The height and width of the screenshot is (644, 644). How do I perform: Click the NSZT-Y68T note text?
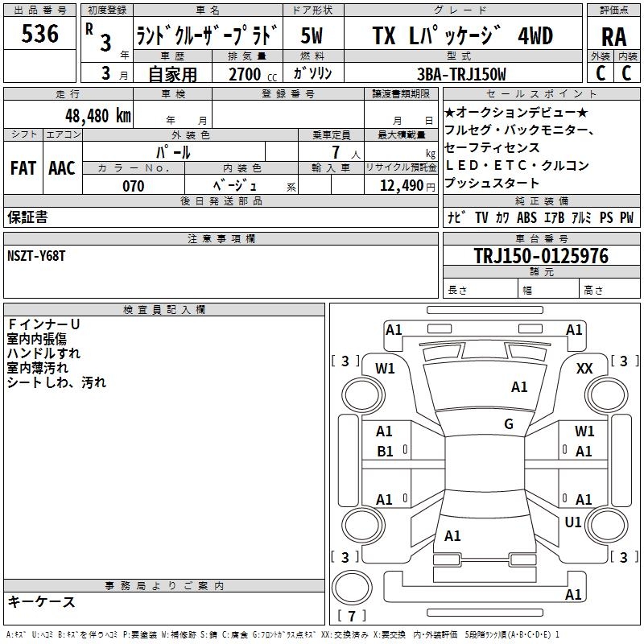point(38,256)
